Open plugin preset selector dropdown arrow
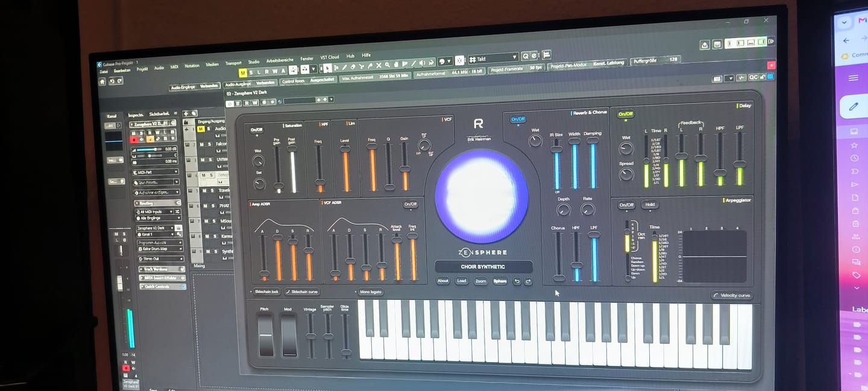This screenshot has width=868, height=391. coord(332,99)
